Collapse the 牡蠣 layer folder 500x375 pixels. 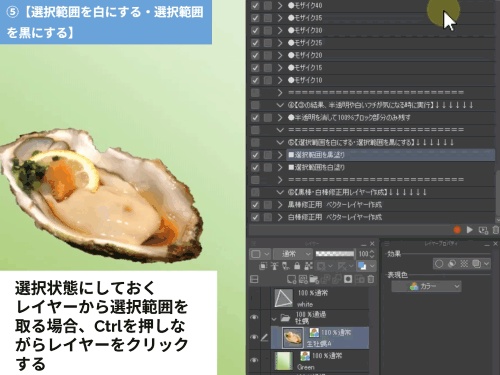click(274, 319)
